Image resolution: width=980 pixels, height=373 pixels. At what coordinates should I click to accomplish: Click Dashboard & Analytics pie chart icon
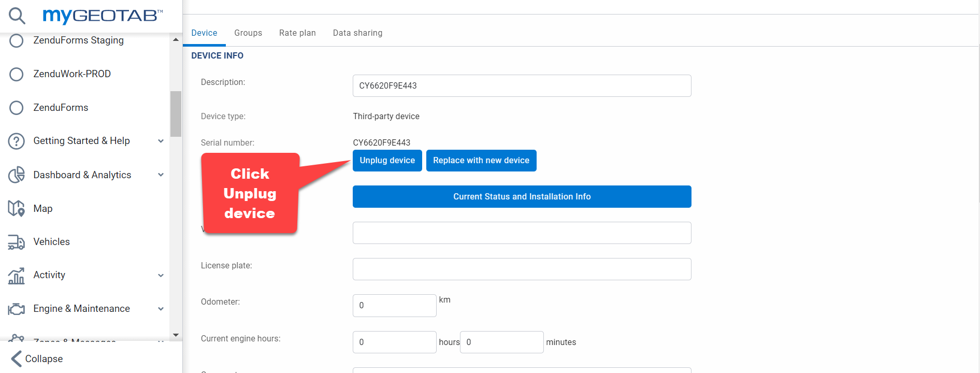(17, 175)
